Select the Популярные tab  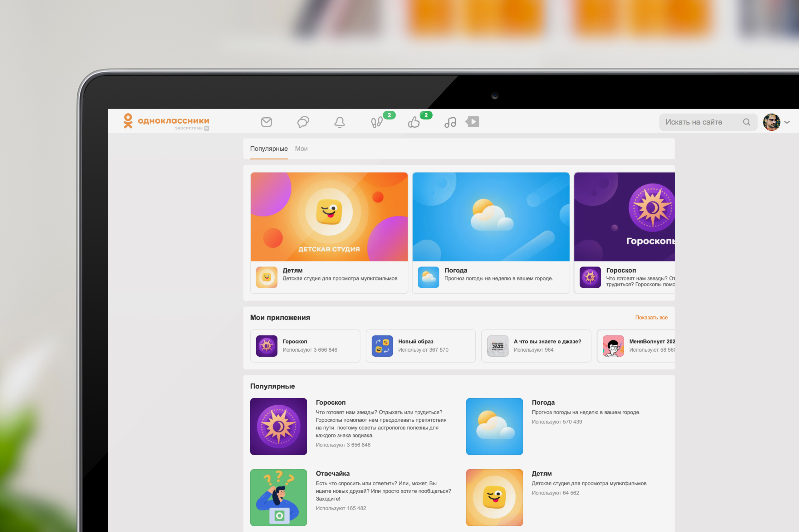269,149
